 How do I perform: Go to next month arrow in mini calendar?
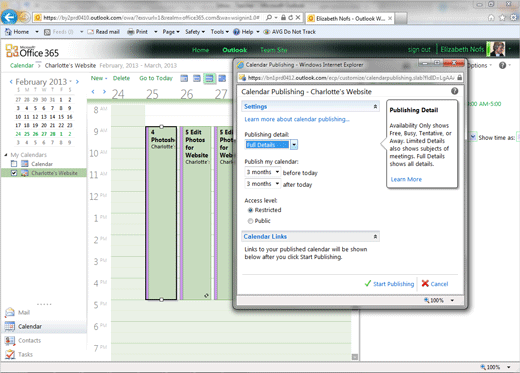77,81
